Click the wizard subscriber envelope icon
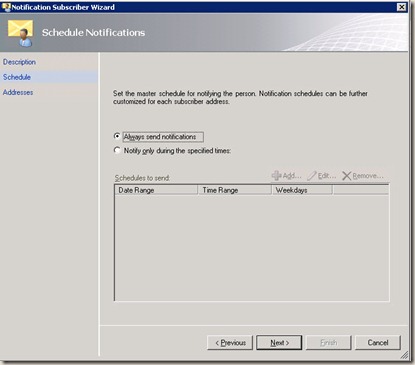Image resolution: width=415 pixels, height=365 pixels. tap(21, 33)
